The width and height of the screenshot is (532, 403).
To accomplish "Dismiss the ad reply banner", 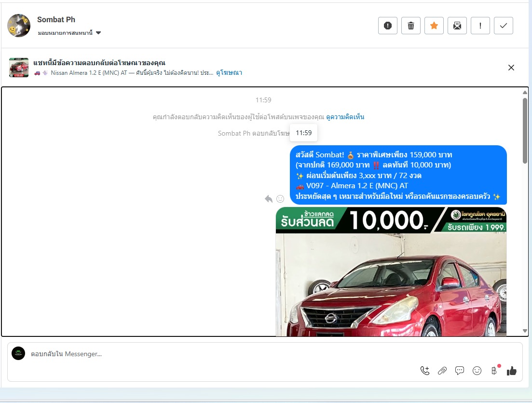I will pyautogui.click(x=511, y=68).
